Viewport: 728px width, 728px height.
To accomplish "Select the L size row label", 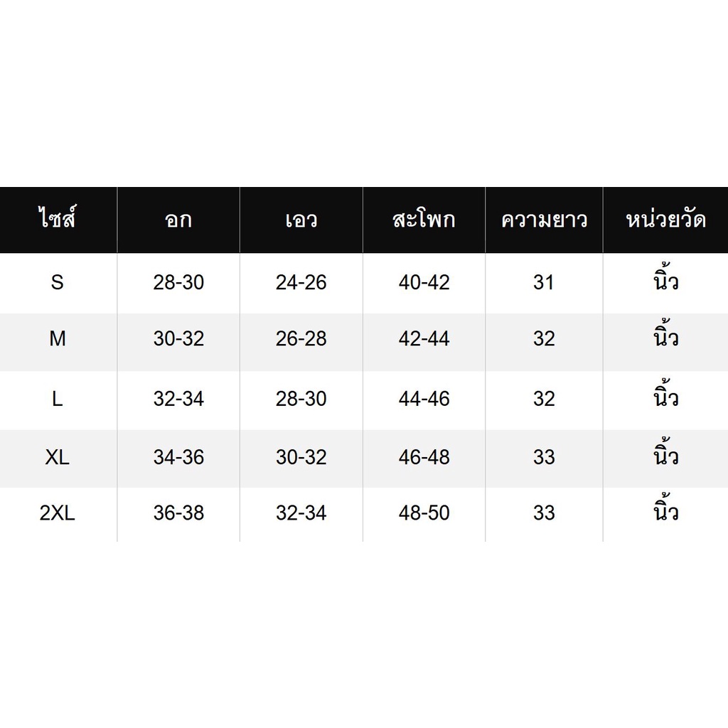I will [57, 399].
